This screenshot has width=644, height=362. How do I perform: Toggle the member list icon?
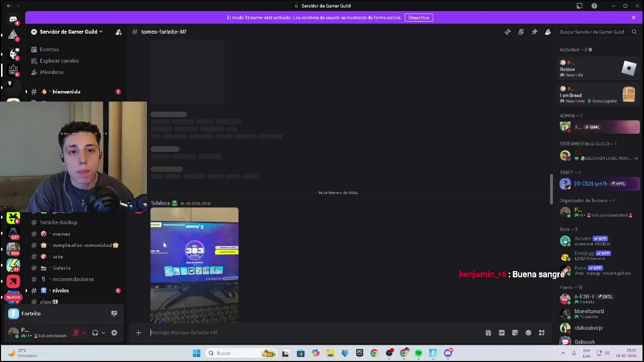click(548, 32)
